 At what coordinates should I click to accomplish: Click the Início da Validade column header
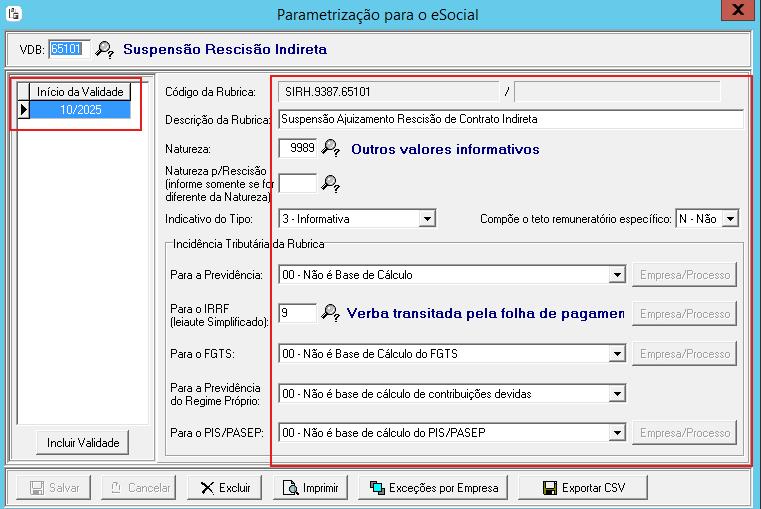(80, 92)
